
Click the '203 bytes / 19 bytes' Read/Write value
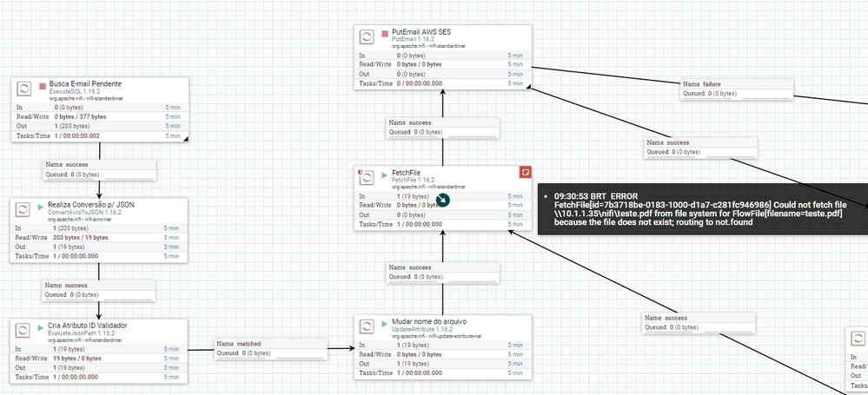[x=80, y=237]
